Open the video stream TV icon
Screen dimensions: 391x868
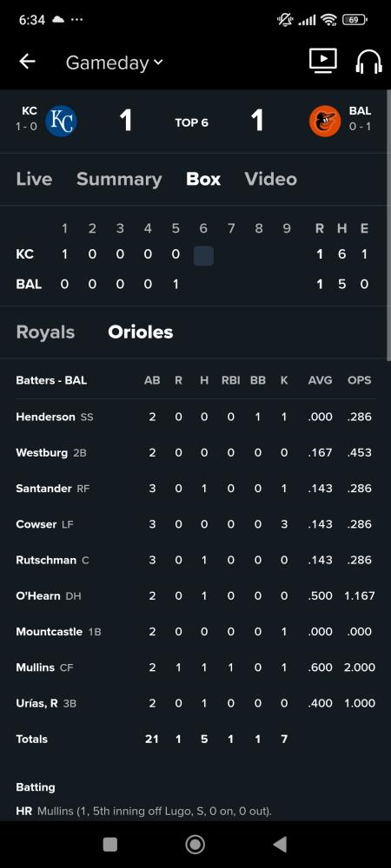323,61
